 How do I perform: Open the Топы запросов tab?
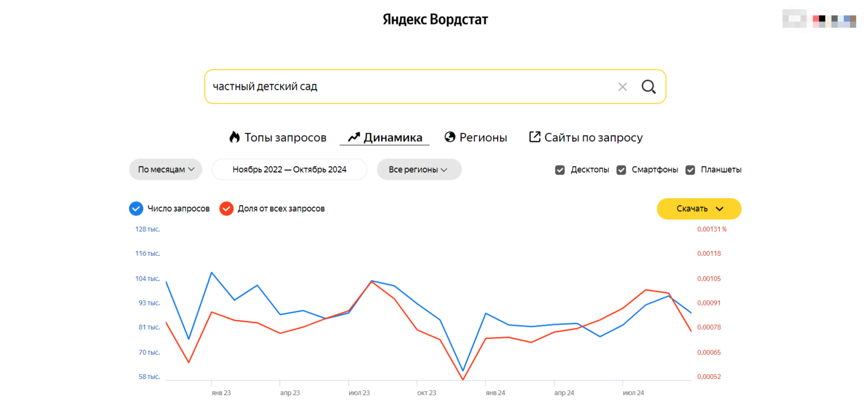pyautogui.click(x=278, y=138)
